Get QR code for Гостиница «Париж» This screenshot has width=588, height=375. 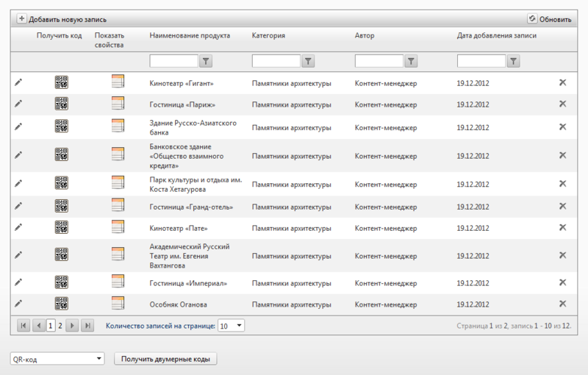point(62,104)
